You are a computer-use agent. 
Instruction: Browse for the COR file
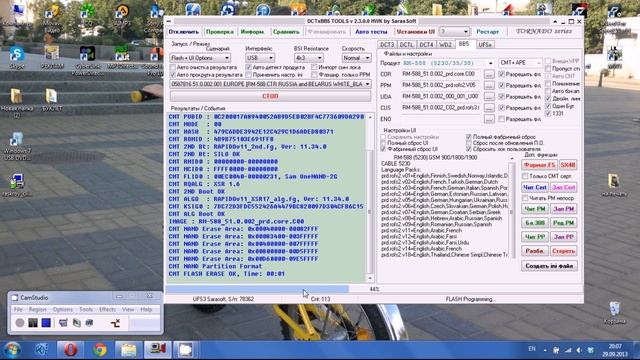pyautogui.click(x=489, y=74)
